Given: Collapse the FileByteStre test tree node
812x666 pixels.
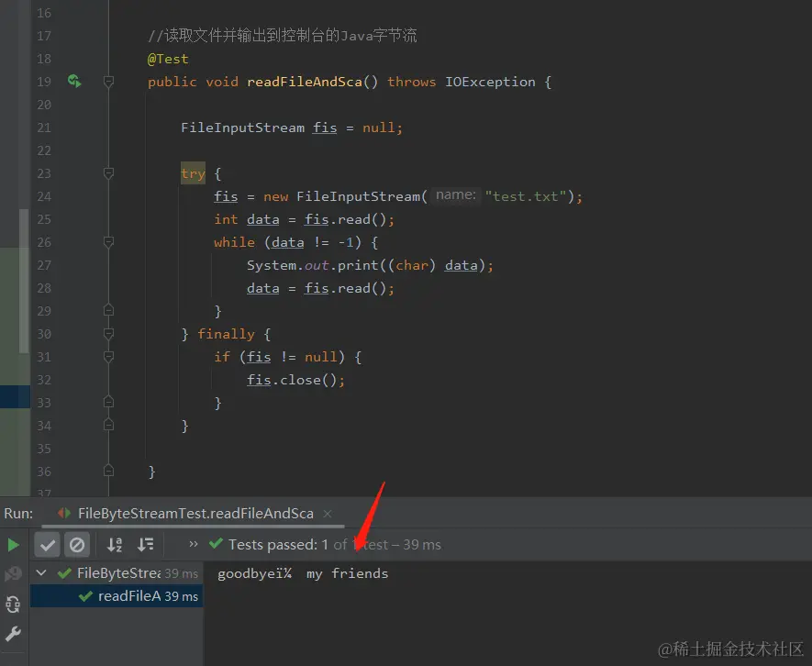Looking at the screenshot, I should click(41, 572).
